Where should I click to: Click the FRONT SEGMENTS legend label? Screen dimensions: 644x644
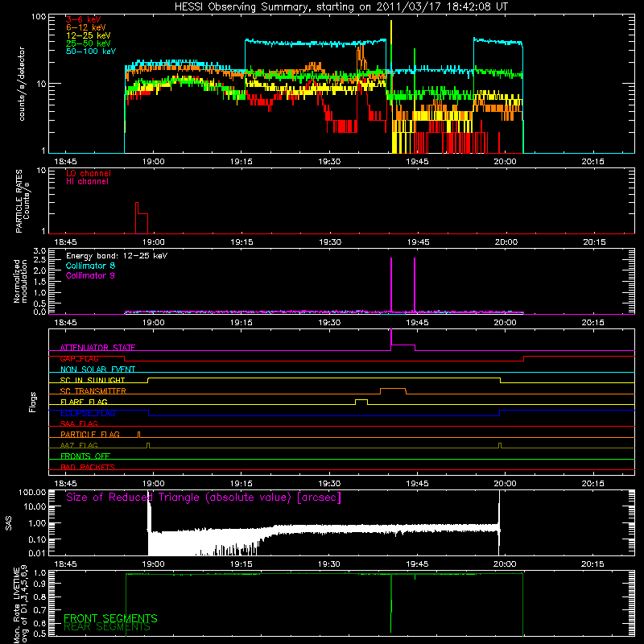(x=110, y=618)
